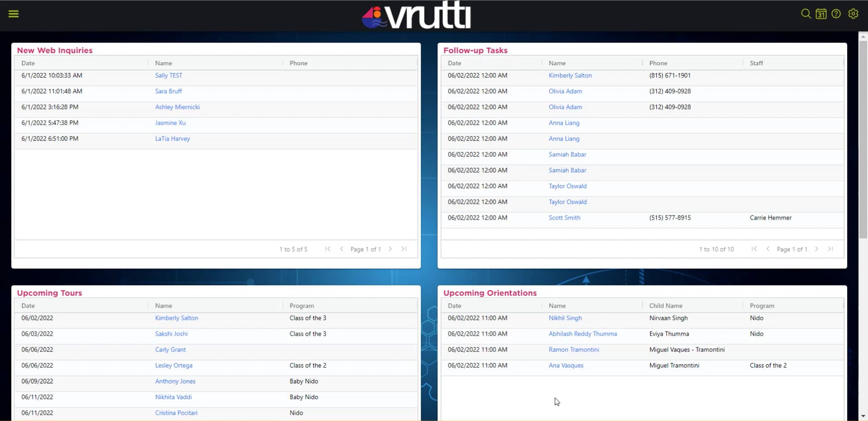Sort Upcoming Orientations by Child Name column

(x=665, y=305)
